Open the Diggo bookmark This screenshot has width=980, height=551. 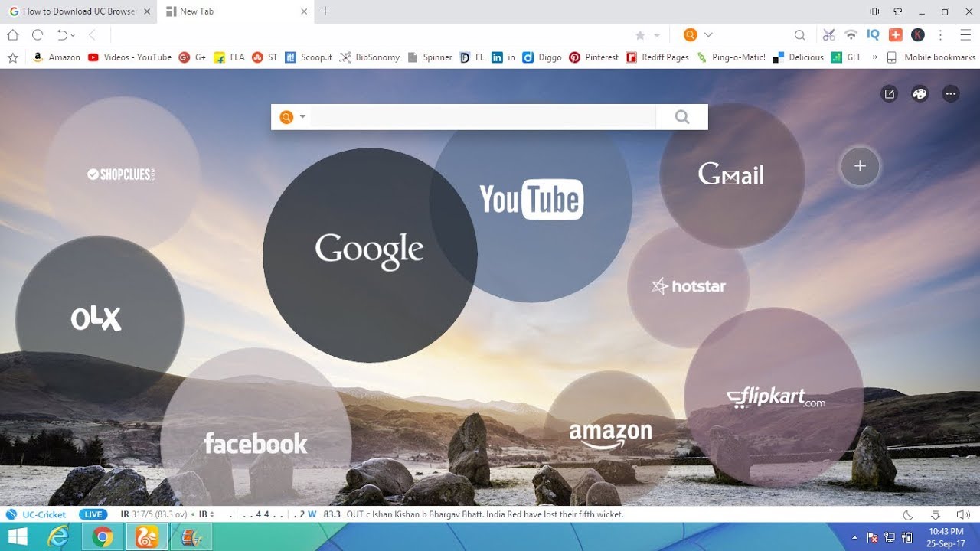[x=542, y=57]
